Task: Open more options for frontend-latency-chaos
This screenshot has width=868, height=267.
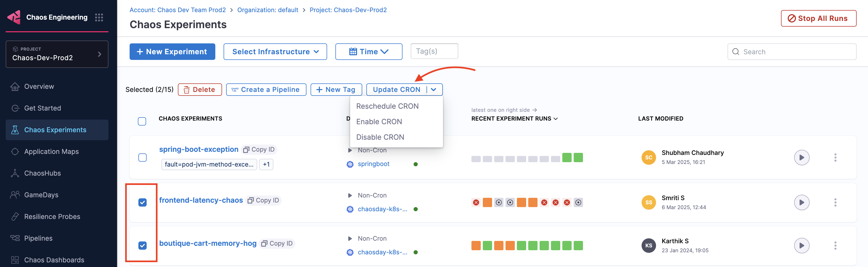Action: tap(835, 202)
